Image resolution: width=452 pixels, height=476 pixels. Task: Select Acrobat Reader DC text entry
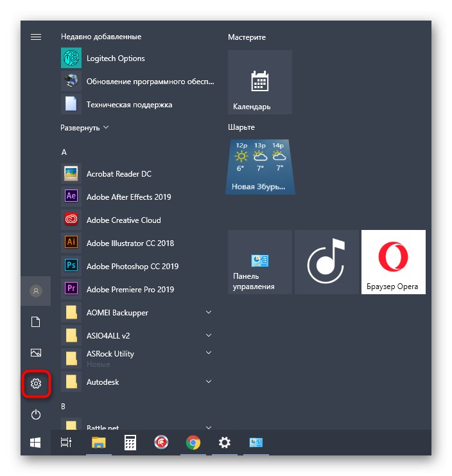click(x=119, y=173)
